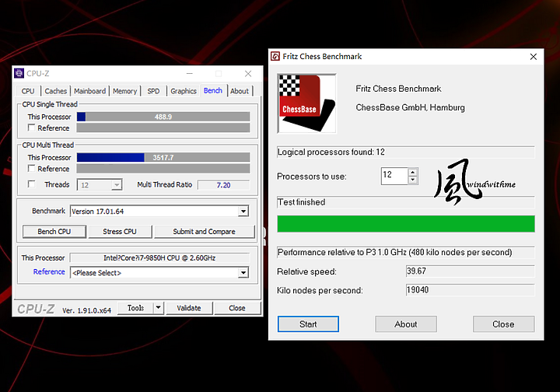
Task: Minimize the CPU-Z window
Action: pyautogui.click(x=190, y=74)
